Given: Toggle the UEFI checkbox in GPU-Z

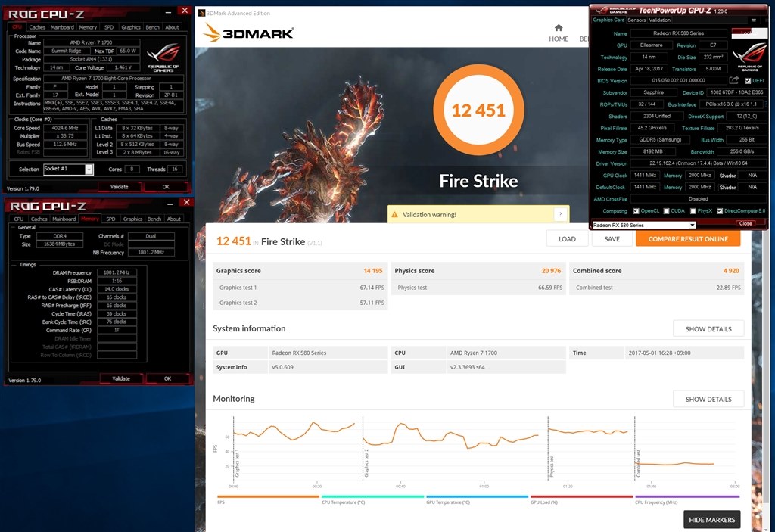Looking at the screenshot, I should 748,80.
